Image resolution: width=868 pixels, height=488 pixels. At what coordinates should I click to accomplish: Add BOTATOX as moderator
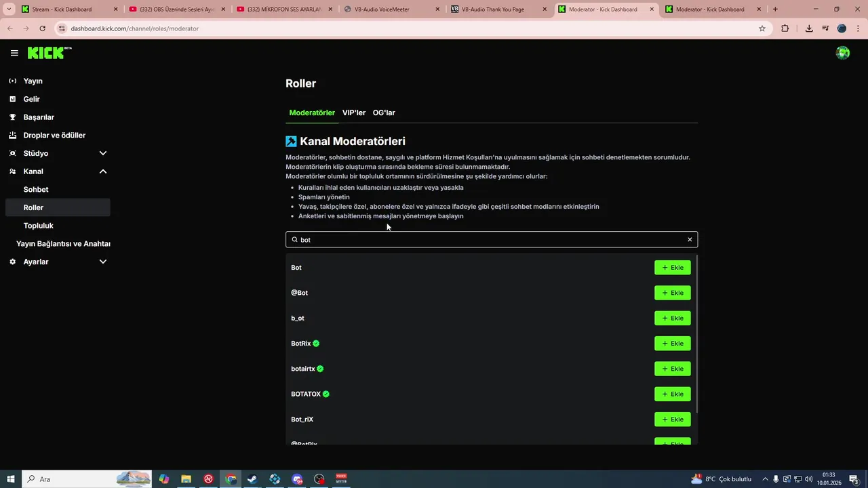pyautogui.click(x=673, y=394)
